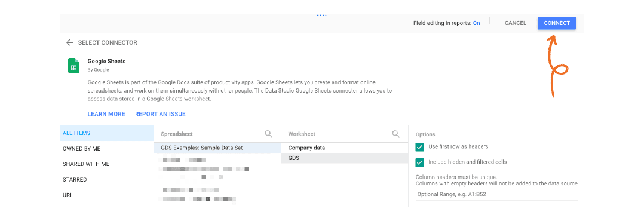644x221 pixels.
Task: Toggle Use first row as headers checkbox
Action: (420, 147)
